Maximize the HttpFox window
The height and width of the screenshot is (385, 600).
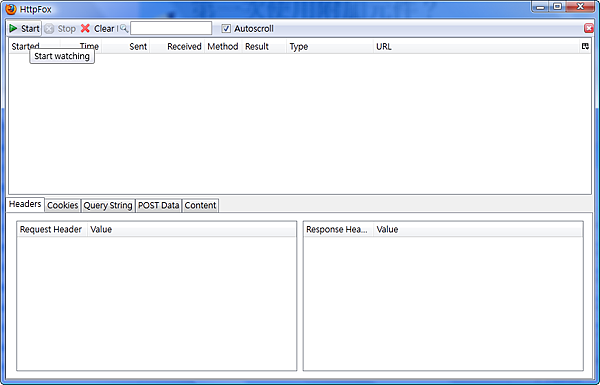click(557, 7)
